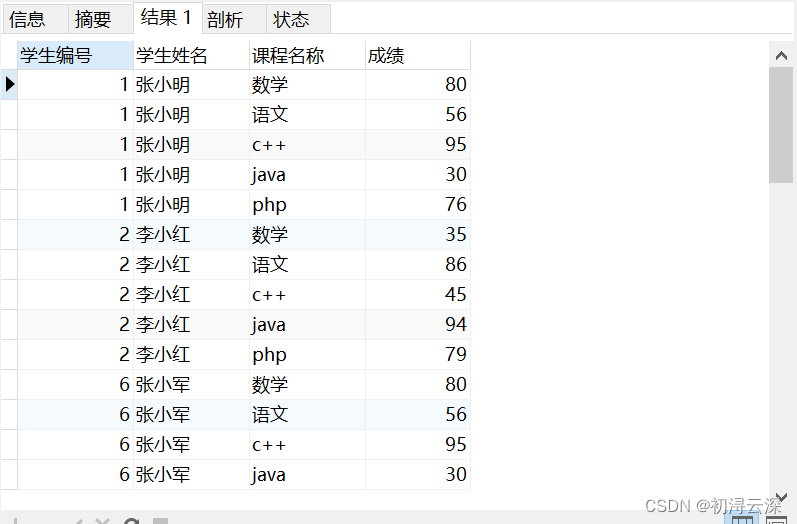Select the java cell in 李小红's row
The image size is (797, 524).
(x=308, y=324)
